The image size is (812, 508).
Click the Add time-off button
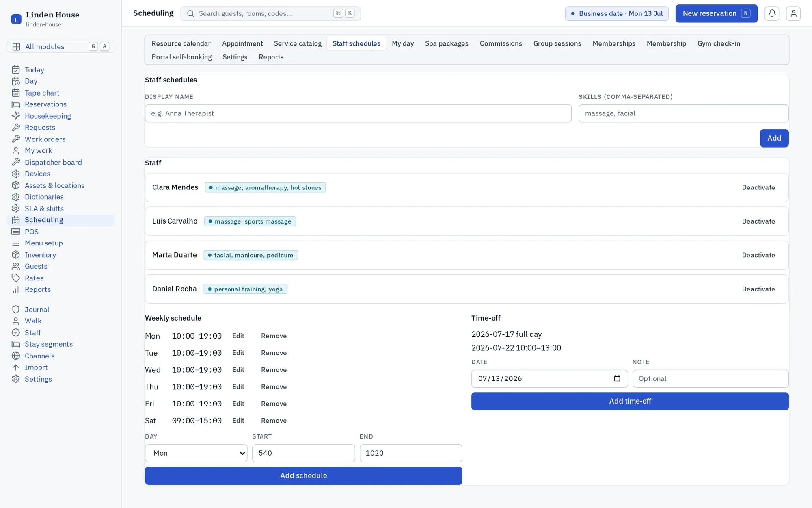[630, 401]
